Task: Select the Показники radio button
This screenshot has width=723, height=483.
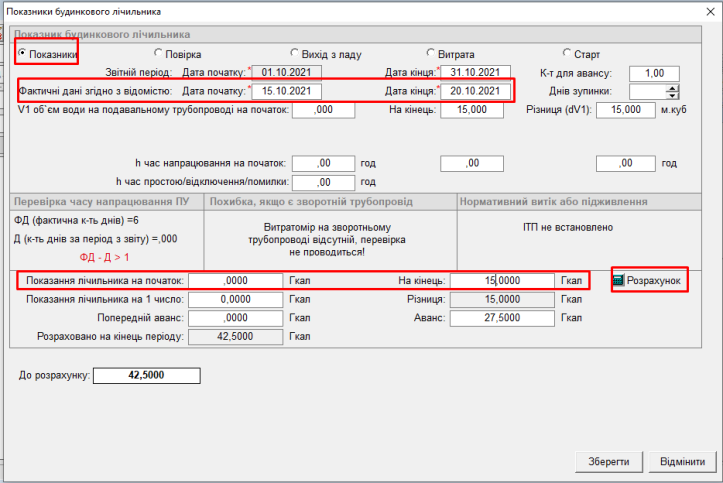Action: click(x=22, y=53)
